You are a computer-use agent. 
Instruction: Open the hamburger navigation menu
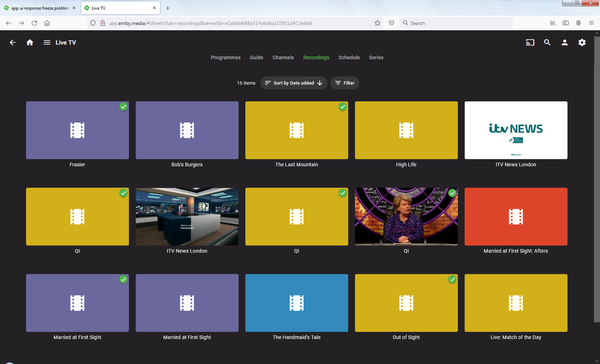point(46,42)
